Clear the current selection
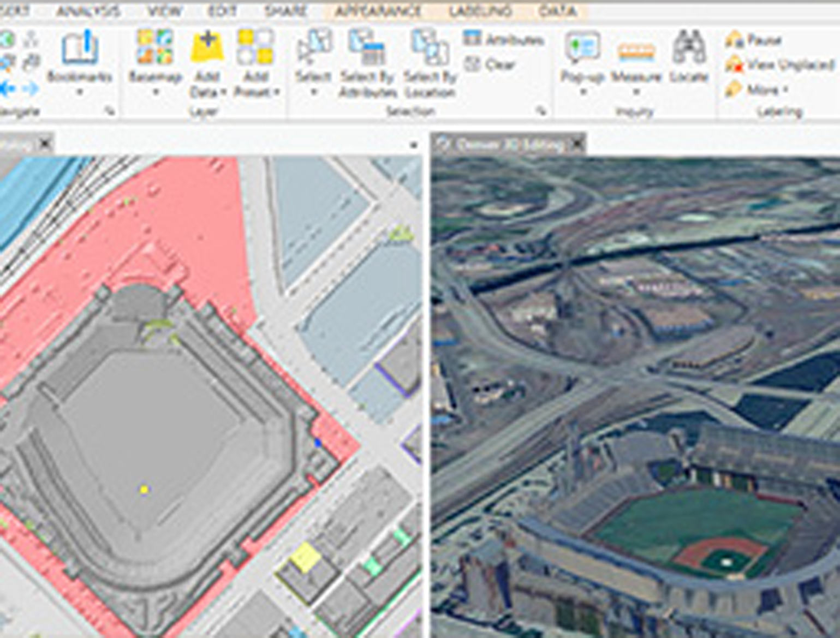 pyautogui.click(x=491, y=65)
